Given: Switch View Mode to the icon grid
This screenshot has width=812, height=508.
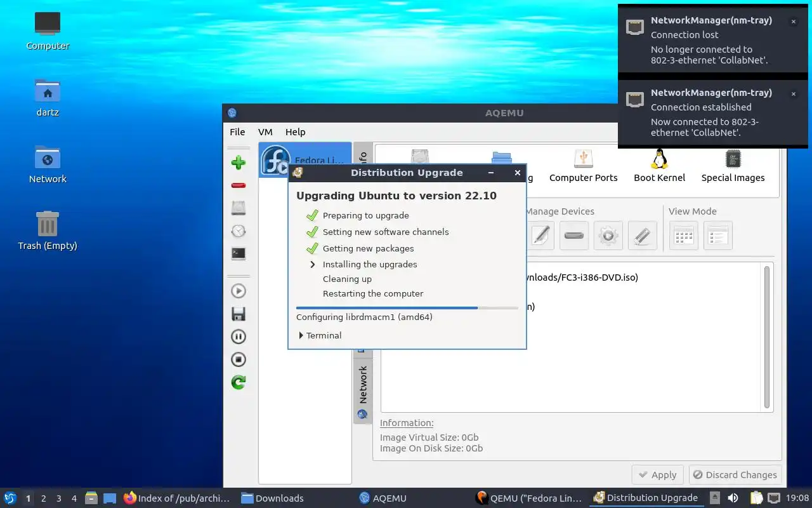Looking at the screenshot, I should click(684, 236).
